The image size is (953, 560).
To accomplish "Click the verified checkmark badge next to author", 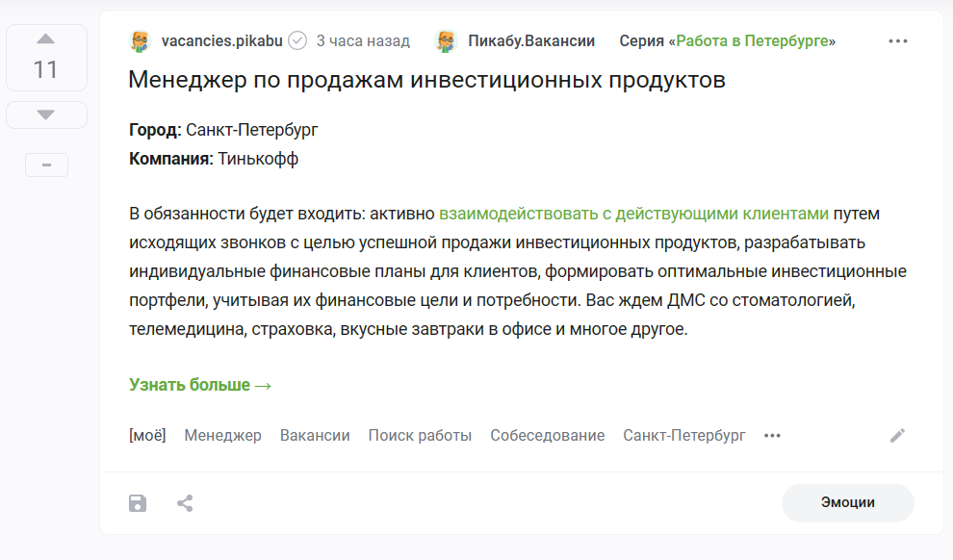I will [x=297, y=40].
